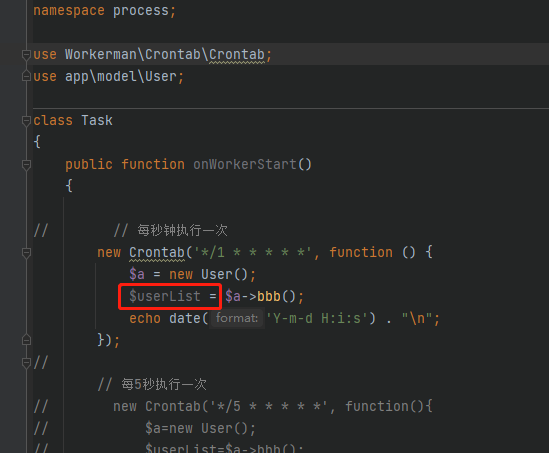Click the 'Task' class name
Screen dimensions: 549x453
click(x=97, y=121)
